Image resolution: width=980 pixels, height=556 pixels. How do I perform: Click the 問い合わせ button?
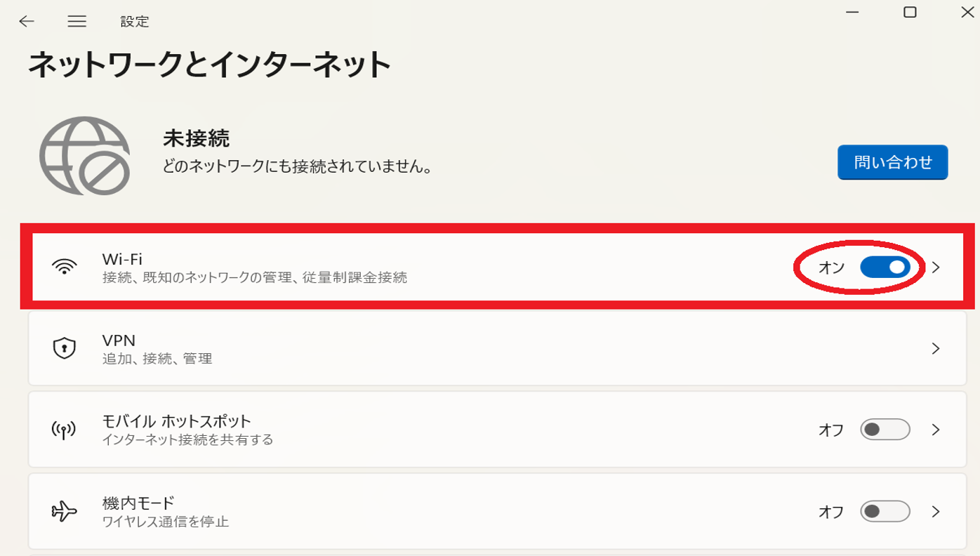[892, 162]
